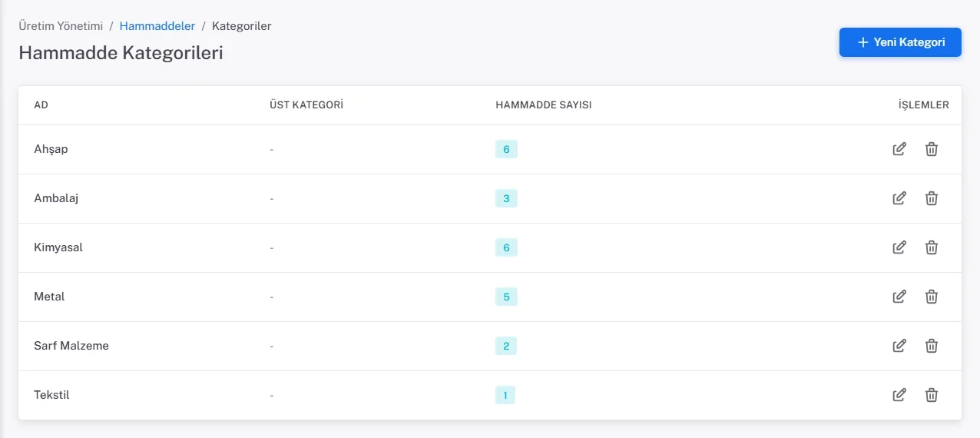Click the AD column header
This screenshot has height=438, width=980.
(x=41, y=105)
